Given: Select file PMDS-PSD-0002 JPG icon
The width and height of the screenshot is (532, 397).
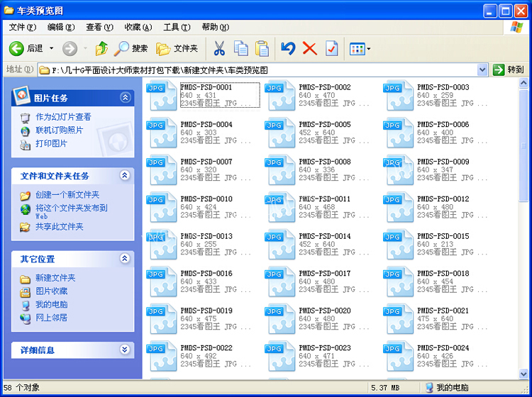Looking at the screenshot, I should point(280,95).
